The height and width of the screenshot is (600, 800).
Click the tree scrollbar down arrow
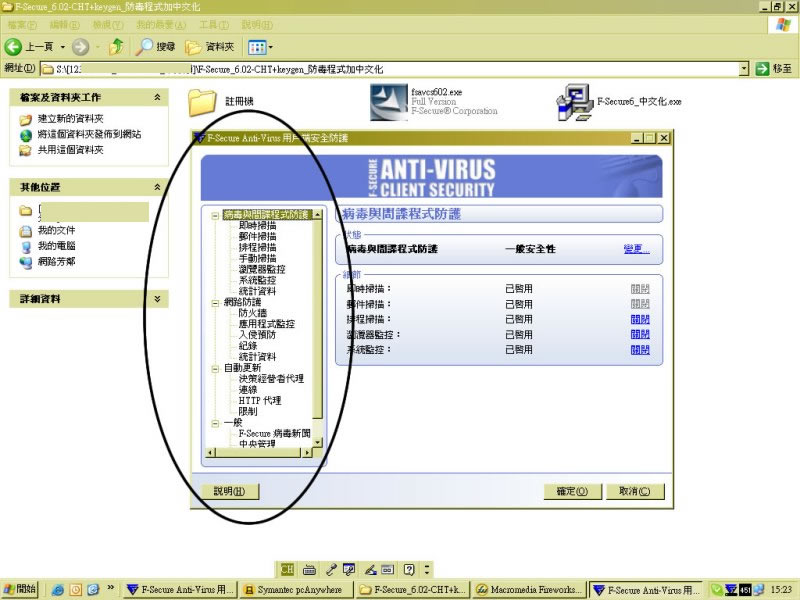pos(317,442)
